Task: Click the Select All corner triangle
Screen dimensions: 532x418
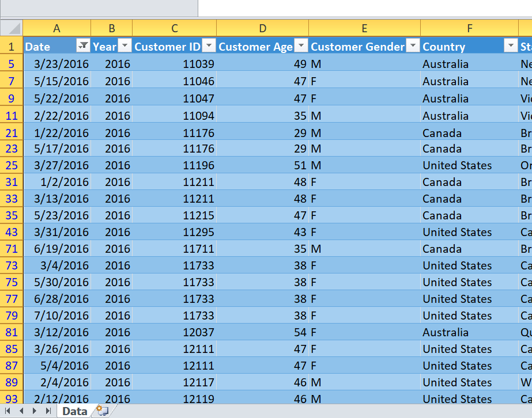Action: click(12, 28)
